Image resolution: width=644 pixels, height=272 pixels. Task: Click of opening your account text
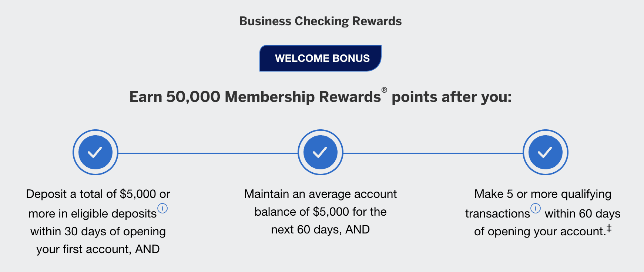tap(540, 232)
